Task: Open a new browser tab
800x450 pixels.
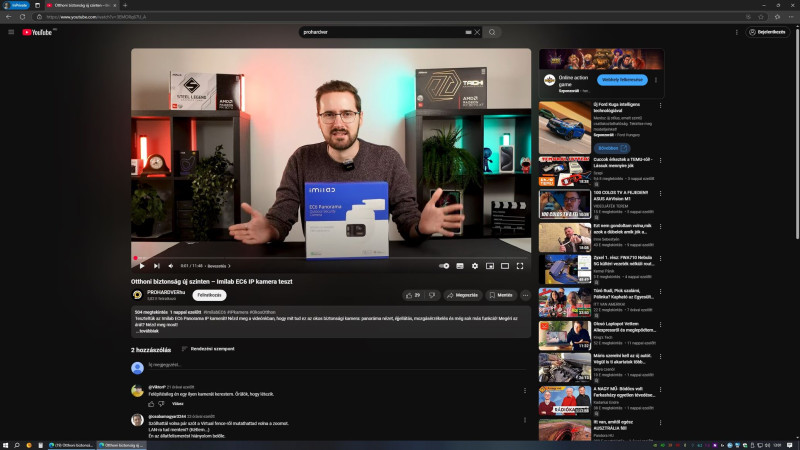Action: [125, 5]
